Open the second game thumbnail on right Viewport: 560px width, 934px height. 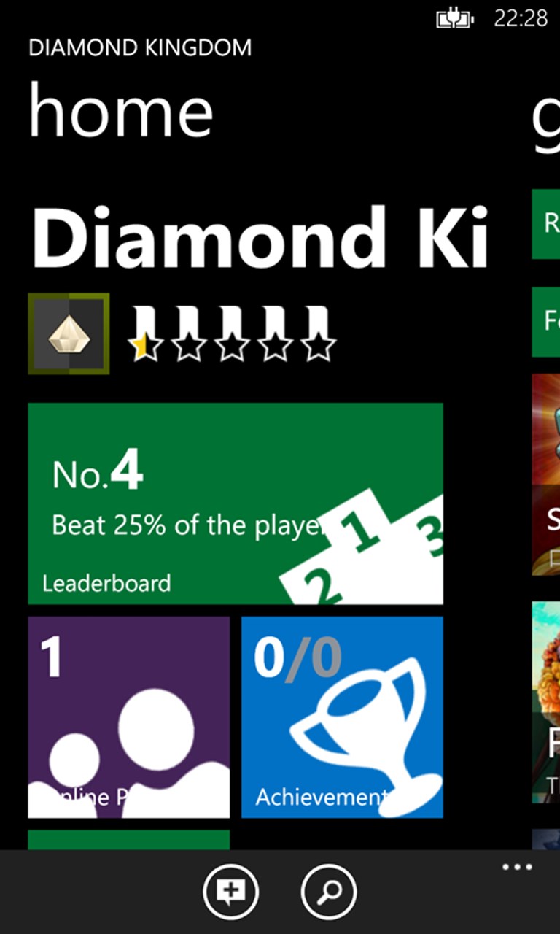(546, 702)
